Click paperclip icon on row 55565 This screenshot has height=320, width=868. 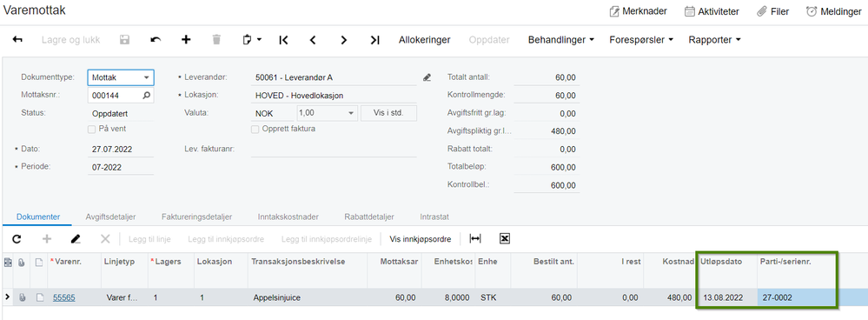(23, 298)
